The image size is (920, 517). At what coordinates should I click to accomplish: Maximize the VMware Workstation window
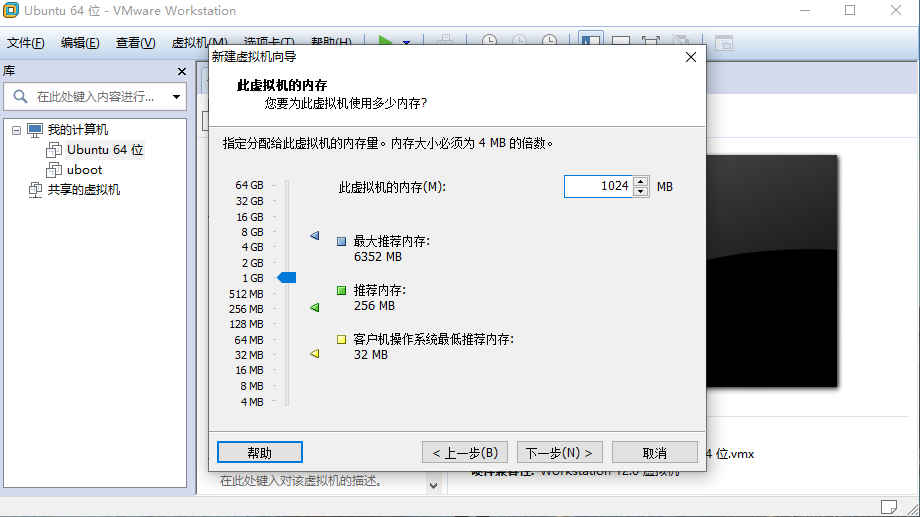click(x=850, y=11)
